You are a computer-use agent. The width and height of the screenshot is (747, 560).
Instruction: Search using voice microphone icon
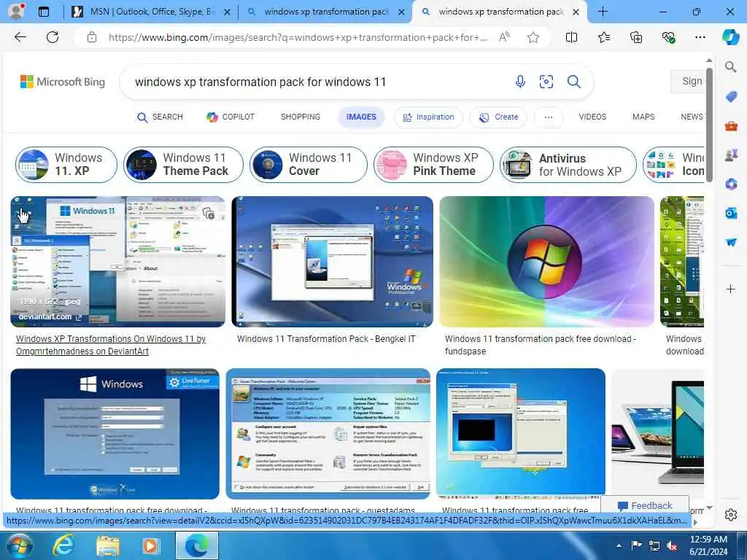[x=520, y=82]
